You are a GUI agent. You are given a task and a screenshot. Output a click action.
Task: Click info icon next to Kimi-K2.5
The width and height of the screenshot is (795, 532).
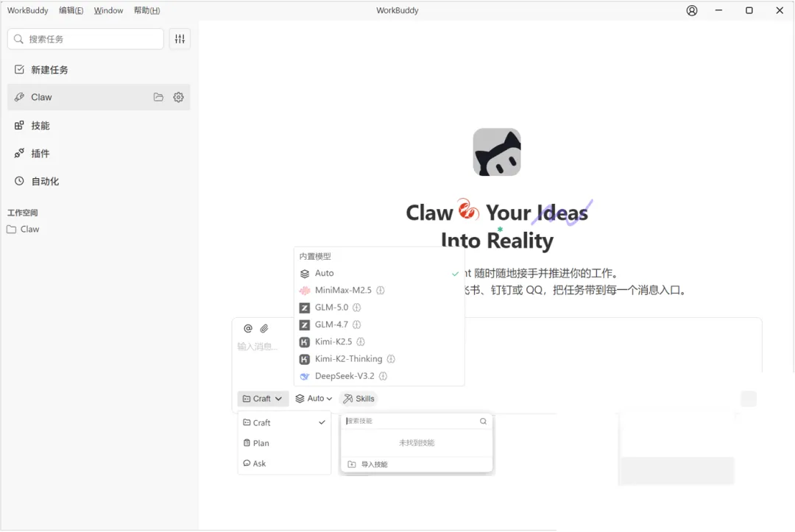[361, 341]
